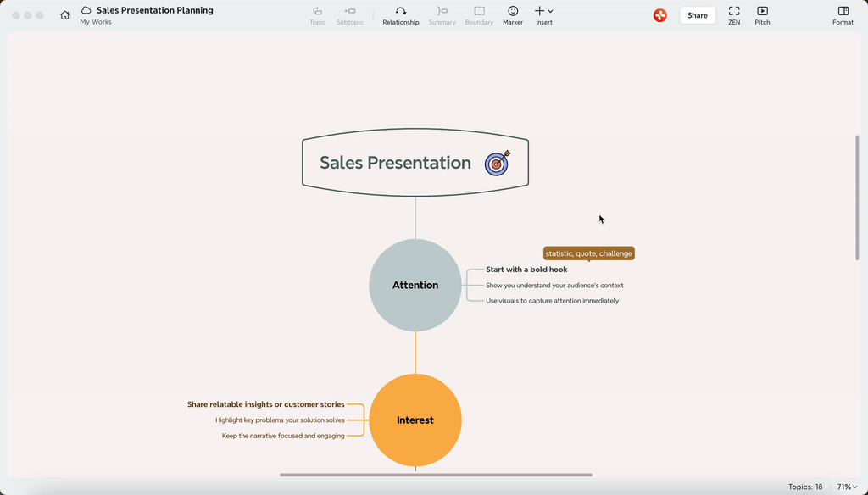This screenshot has width=868, height=495.
Task: Click the red sync status icon
Action: (x=659, y=14)
